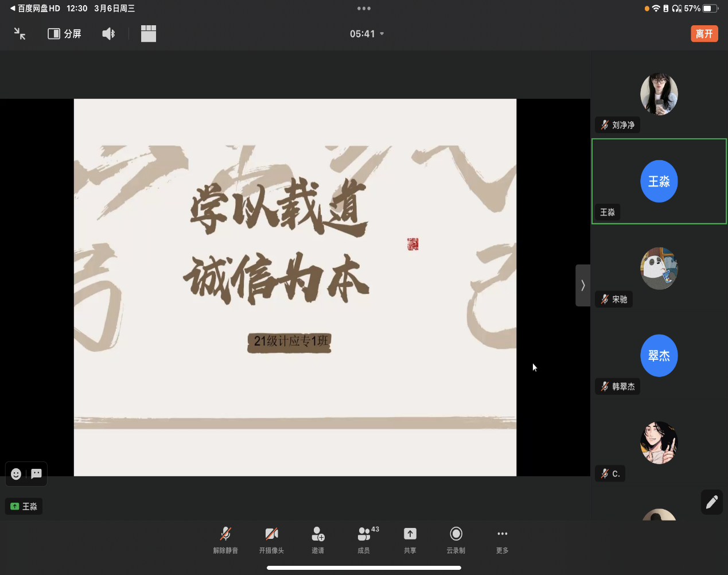The height and width of the screenshot is (575, 728).
Task: Exit full screen with the shrink arrows icon
Action: 20,34
